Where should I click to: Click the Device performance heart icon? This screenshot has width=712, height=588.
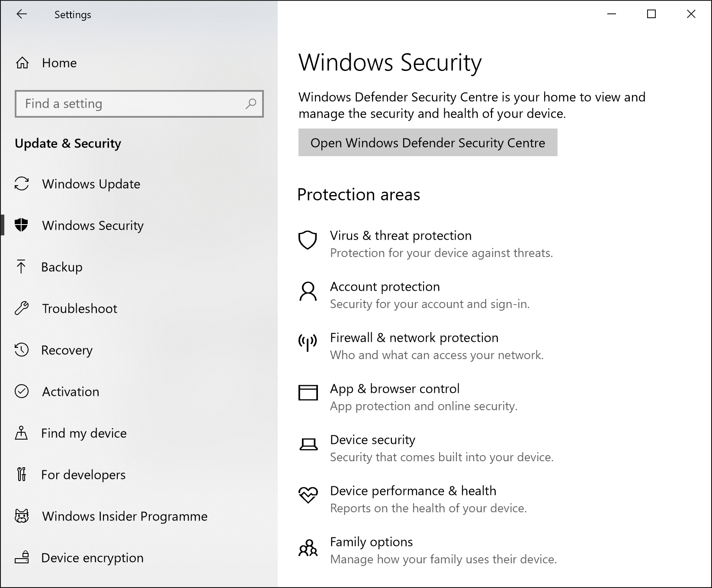(x=308, y=495)
